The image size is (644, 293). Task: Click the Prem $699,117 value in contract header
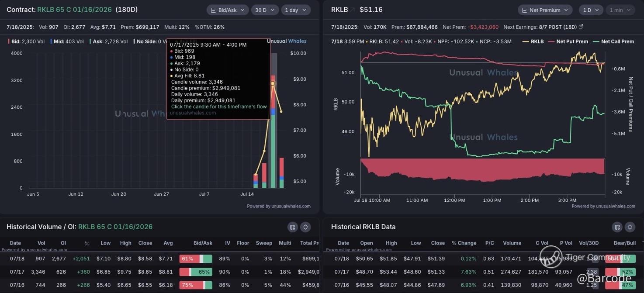coord(148,27)
